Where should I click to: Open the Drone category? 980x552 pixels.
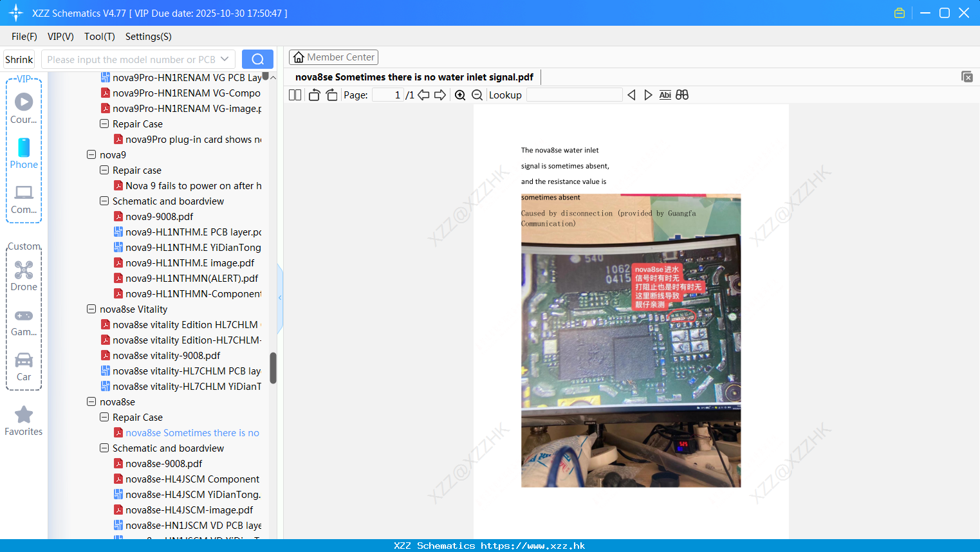(x=24, y=276)
